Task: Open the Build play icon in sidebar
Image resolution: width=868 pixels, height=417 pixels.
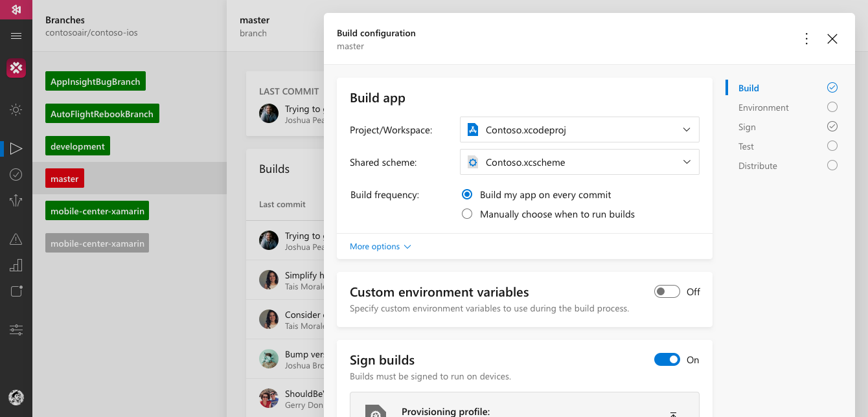Action: [16, 149]
